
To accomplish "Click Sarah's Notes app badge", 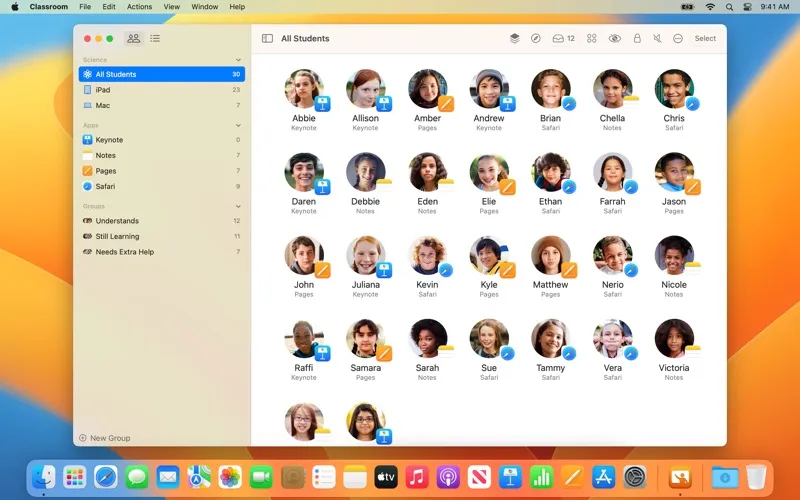I will (445, 353).
